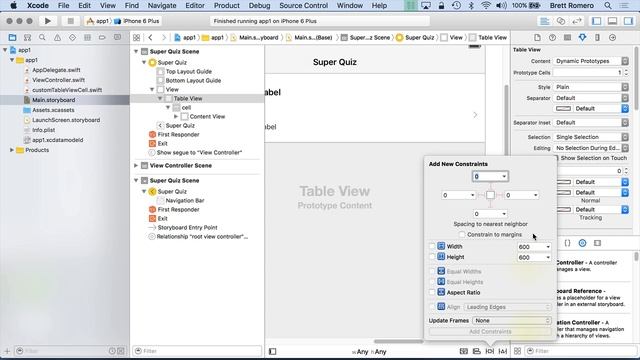640x360 pixels.
Task: Open the leading spacing dropdown
Action: point(472,195)
